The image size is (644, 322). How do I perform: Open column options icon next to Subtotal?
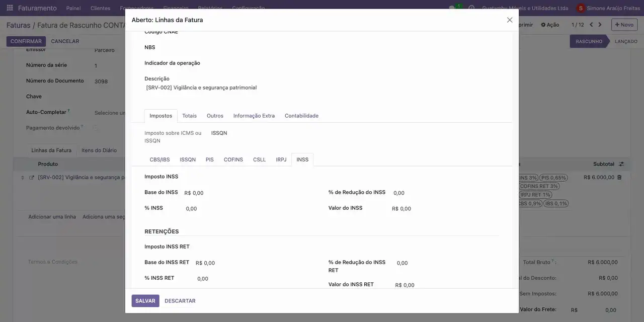tap(621, 164)
